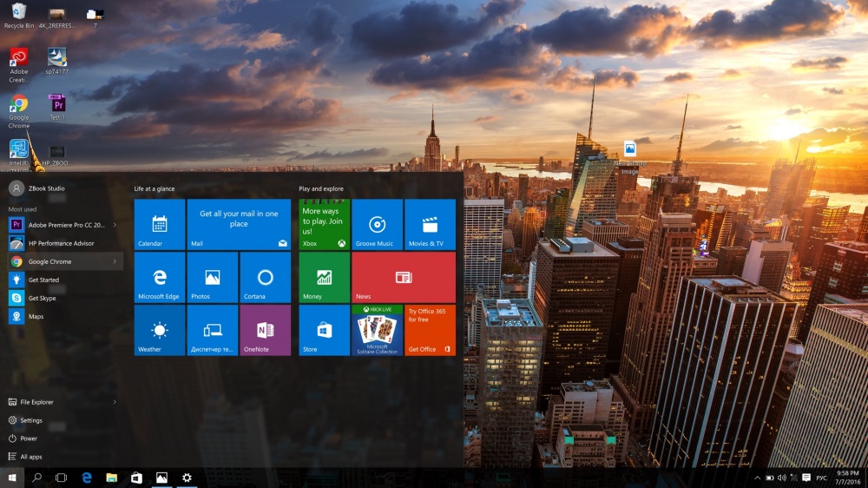Open File Explorer on the taskbar
The height and width of the screenshot is (488, 868).
(112, 478)
